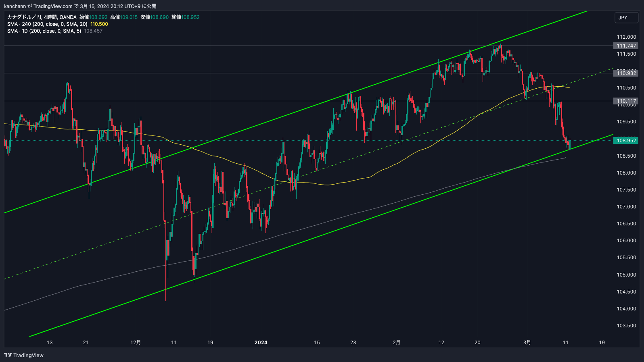This screenshot has height=362, width=644.
Task: Click the TradingView logo at bottom left
Action: click(x=24, y=355)
